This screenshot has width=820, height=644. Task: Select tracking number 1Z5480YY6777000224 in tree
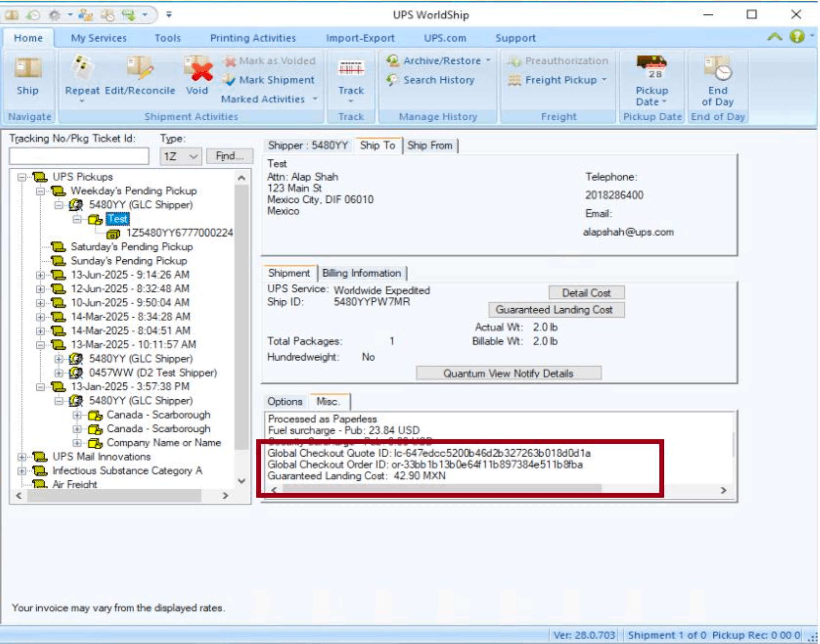click(x=180, y=233)
